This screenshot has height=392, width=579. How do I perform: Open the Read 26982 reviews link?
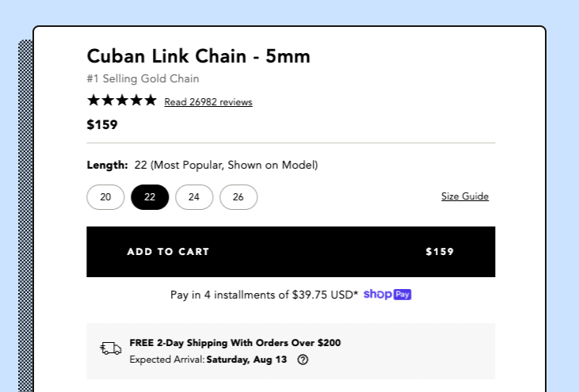(208, 102)
